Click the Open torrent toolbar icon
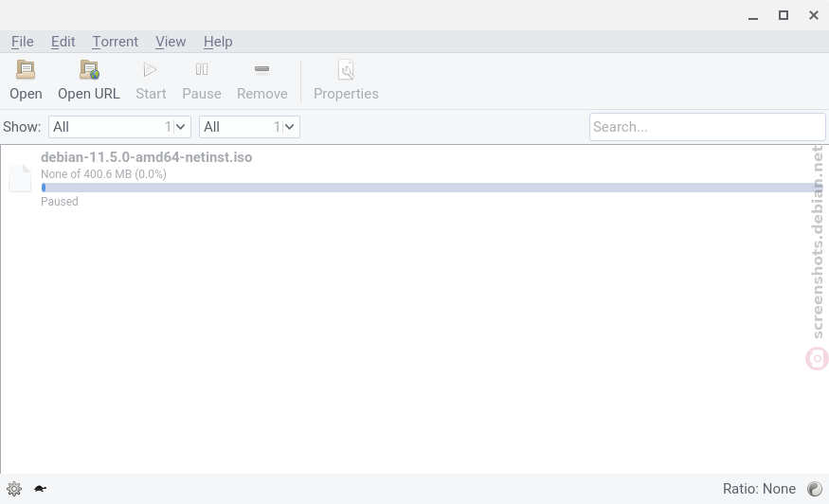 point(26,70)
